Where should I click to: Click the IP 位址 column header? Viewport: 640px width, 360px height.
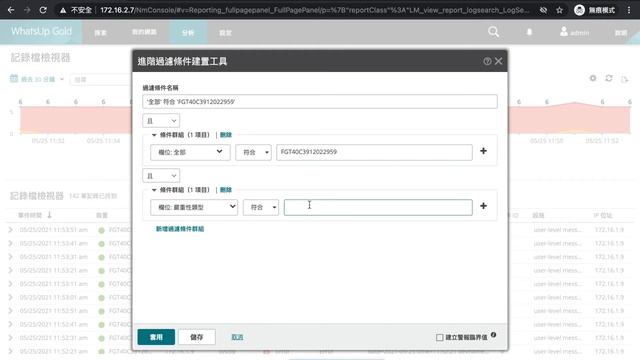point(603,215)
